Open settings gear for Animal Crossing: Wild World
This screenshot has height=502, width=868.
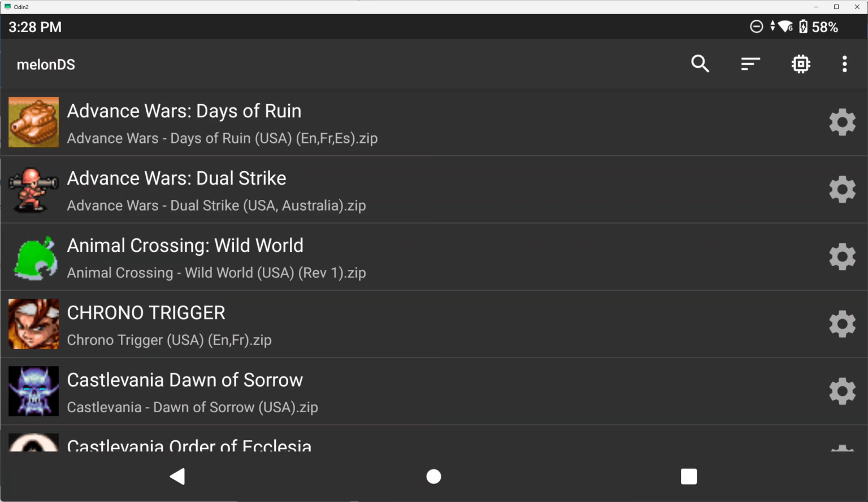[x=842, y=257]
